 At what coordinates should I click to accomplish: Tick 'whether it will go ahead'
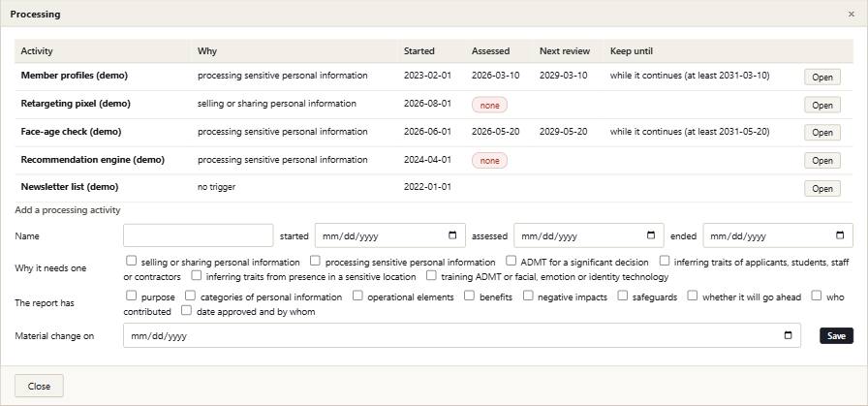point(693,296)
